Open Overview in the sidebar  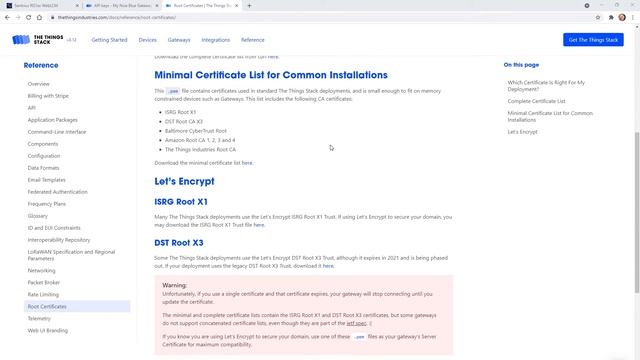pyautogui.click(x=38, y=84)
